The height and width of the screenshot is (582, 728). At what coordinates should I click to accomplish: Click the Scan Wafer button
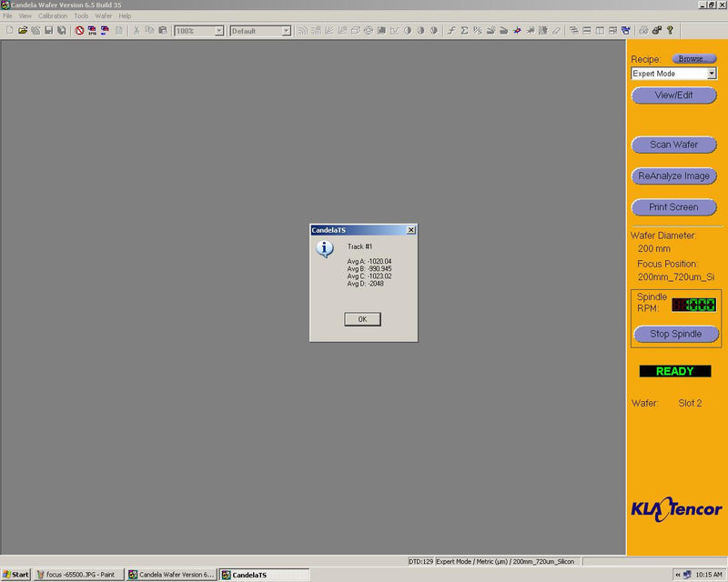point(673,145)
